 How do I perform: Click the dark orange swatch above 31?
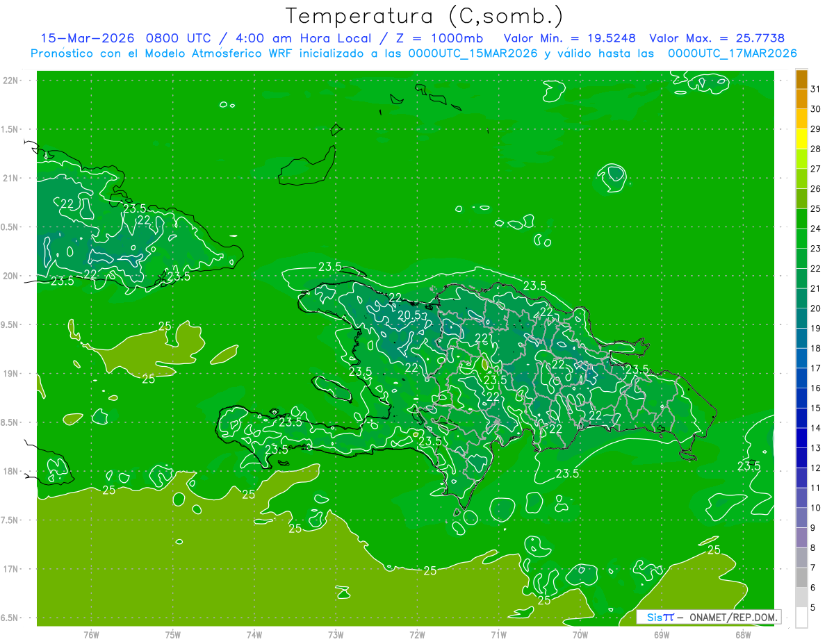(x=801, y=79)
